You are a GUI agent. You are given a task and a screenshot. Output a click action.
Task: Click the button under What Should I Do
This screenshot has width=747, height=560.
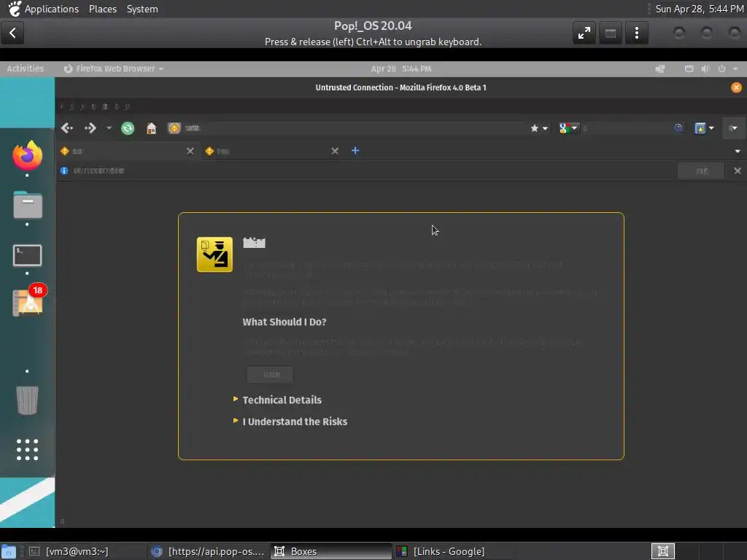[270, 375]
